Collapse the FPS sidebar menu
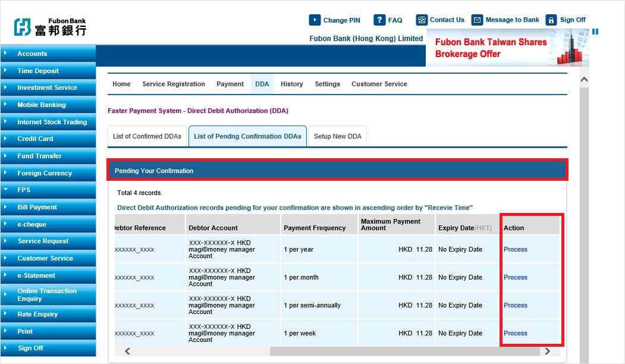The image size is (625, 364). pyautogui.click(x=48, y=190)
